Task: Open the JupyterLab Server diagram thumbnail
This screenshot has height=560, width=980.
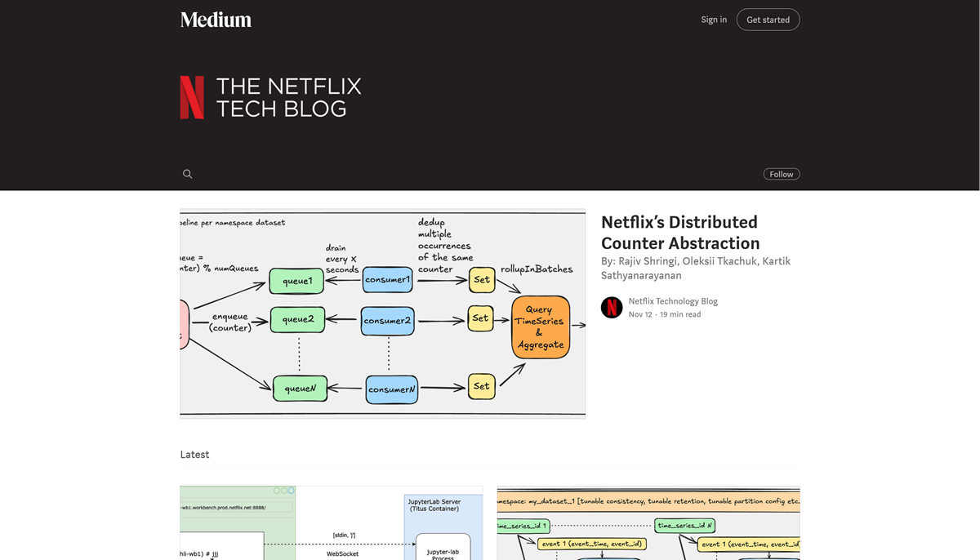Action: point(331,522)
